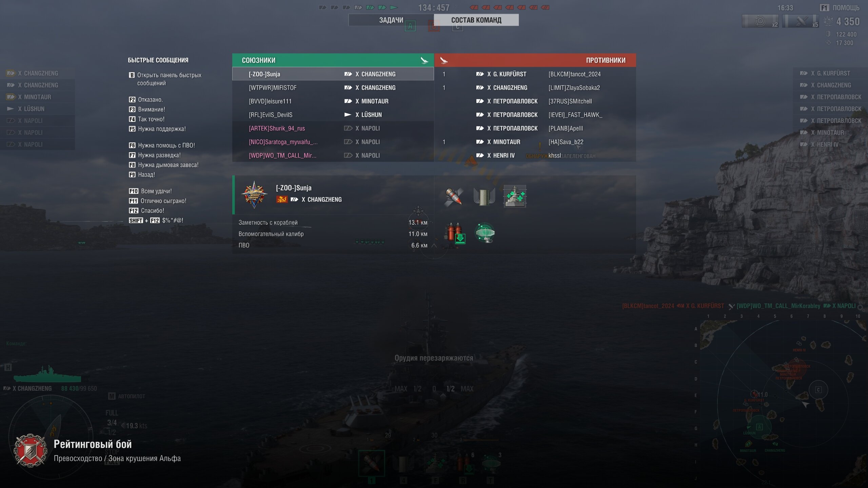This screenshot has width=868, height=488.
Task: Select the AP shell consumable icon
Action: [x=454, y=197]
